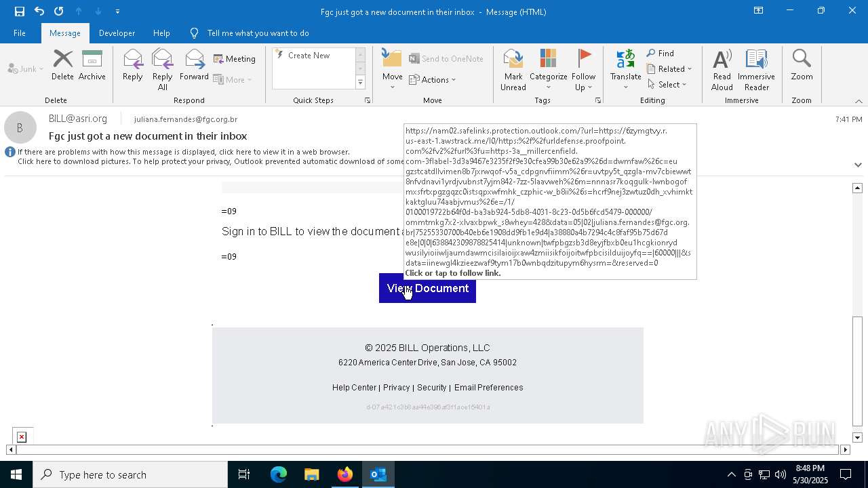Open Quick Steps dialog launcher
868x488 pixels.
(x=368, y=100)
